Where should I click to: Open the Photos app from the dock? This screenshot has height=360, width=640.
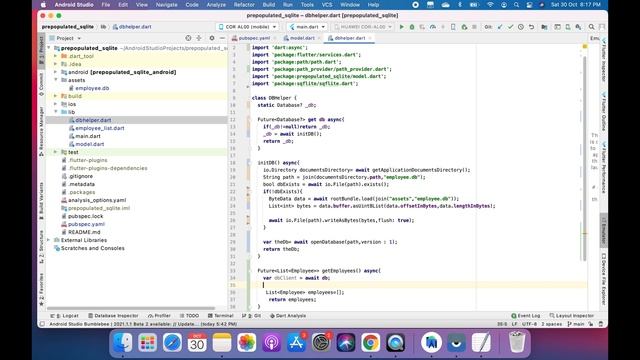click(247, 342)
